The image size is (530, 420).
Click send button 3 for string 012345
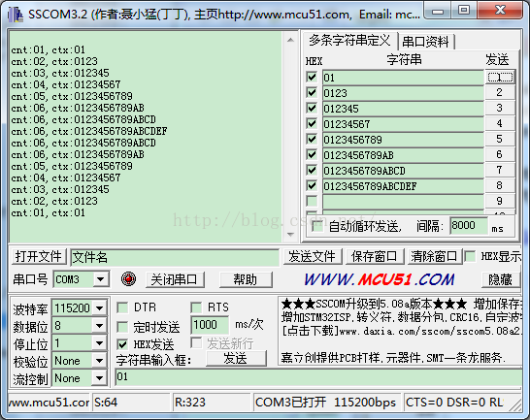click(x=500, y=108)
